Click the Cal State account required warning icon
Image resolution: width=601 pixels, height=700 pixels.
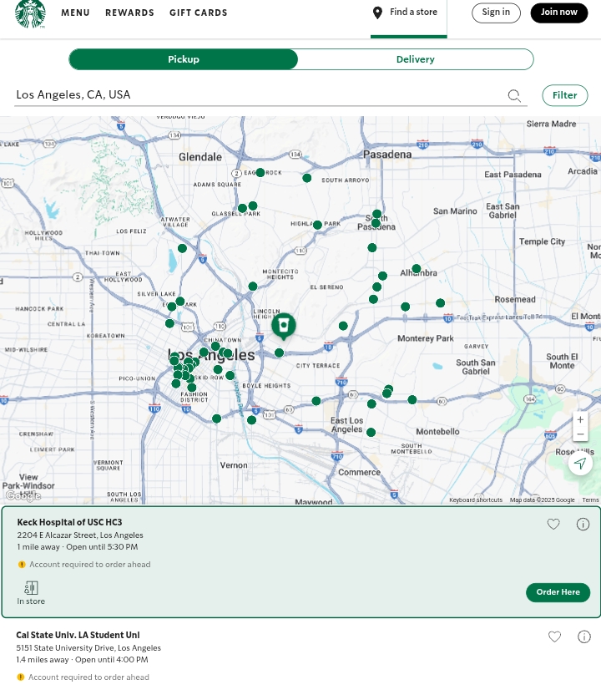pyautogui.click(x=21, y=677)
